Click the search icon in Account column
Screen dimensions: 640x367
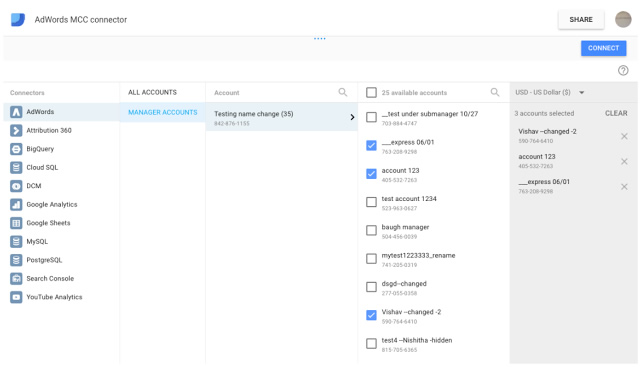[343, 92]
